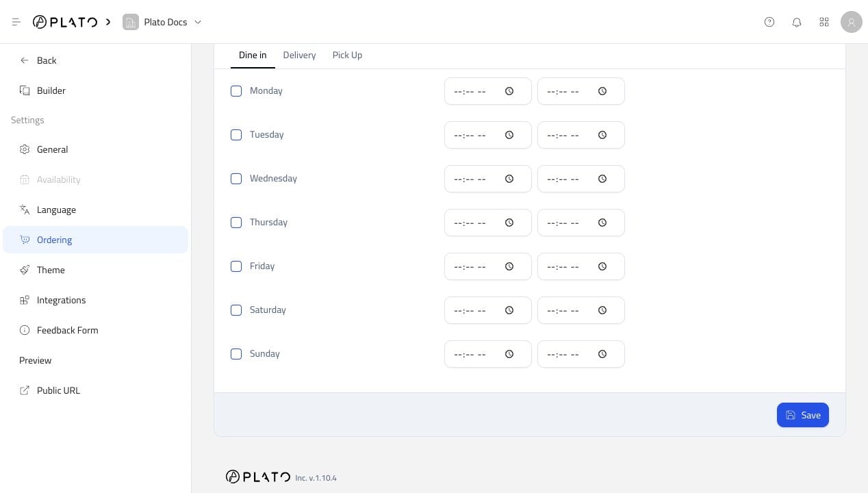Open Language settings
The image size is (868, 493).
pyautogui.click(x=95, y=210)
